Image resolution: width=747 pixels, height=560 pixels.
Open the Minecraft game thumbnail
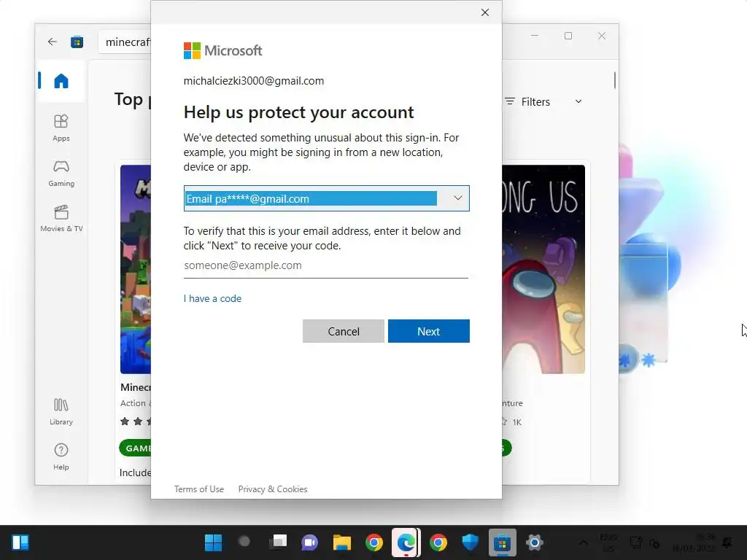click(x=136, y=269)
